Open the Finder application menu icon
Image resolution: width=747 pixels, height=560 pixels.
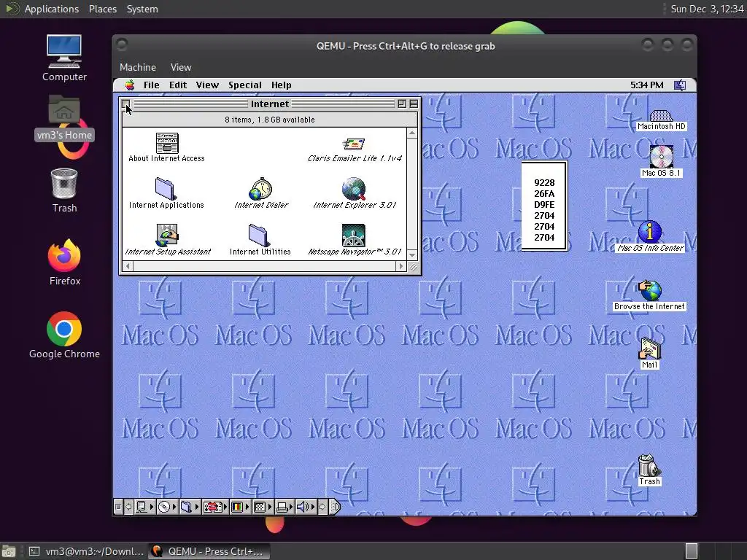tap(680, 85)
